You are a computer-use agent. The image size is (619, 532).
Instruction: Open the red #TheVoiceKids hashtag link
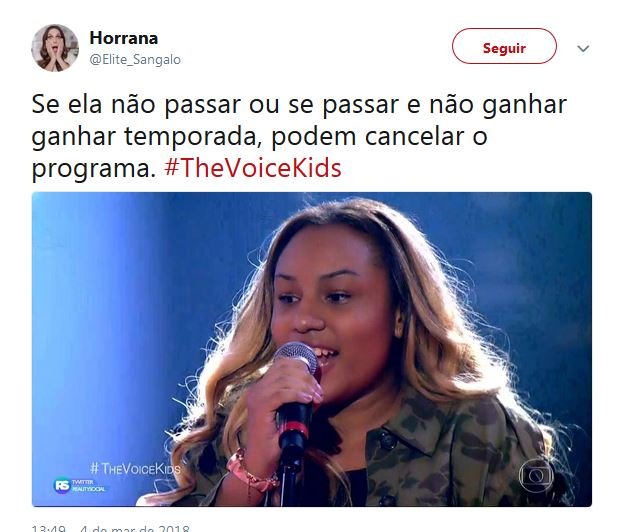[253, 168]
